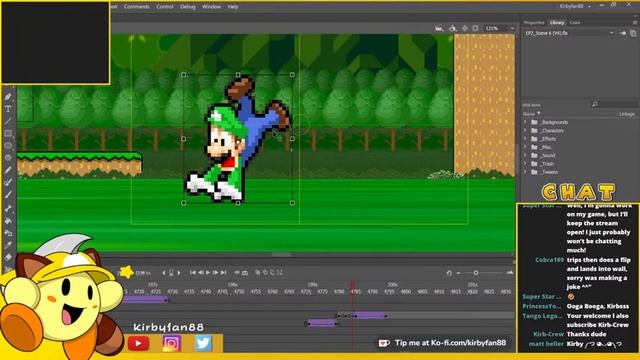The width and height of the screenshot is (640, 360).
Task: Expand the _Effects folder
Action: tap(526, 139)
